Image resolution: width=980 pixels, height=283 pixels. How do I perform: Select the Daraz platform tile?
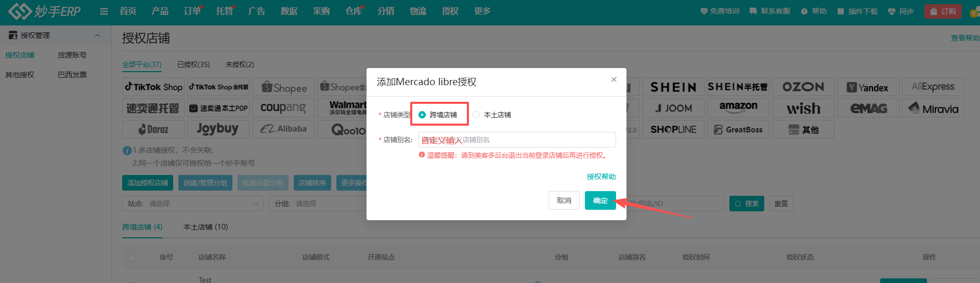coord(153,129)
